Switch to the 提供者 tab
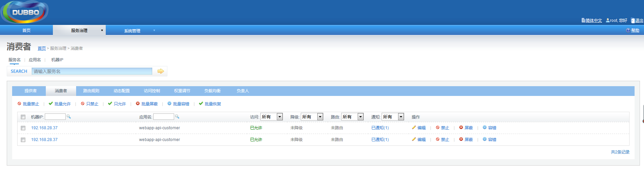This screenshot has height=172, width=644. point(31,91)
